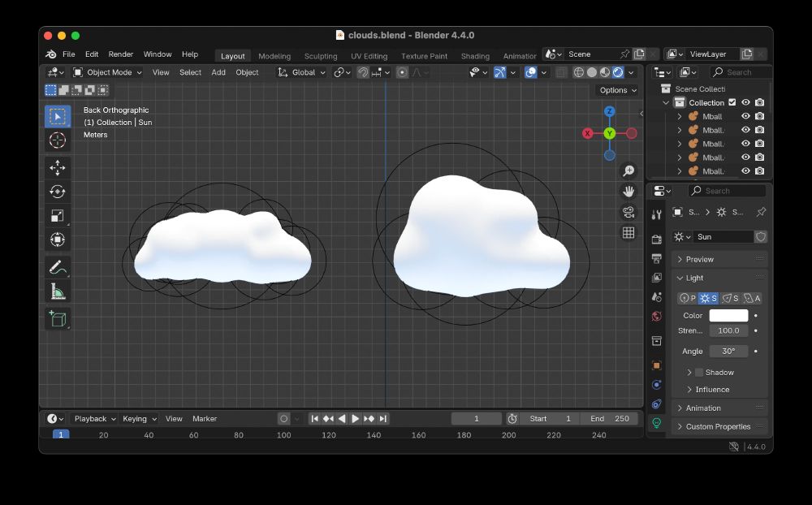Expand the Custom Properties panel
This screenshot has height=505, width=812.
coord(719,427)
